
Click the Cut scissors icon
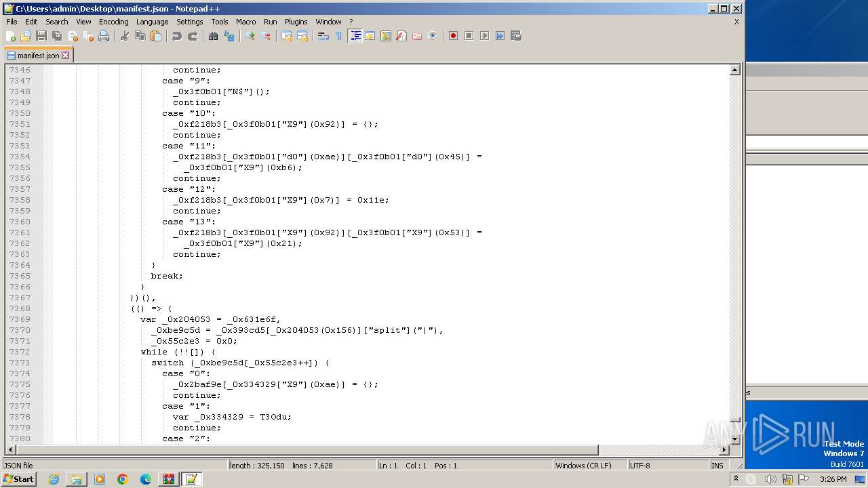125,36
